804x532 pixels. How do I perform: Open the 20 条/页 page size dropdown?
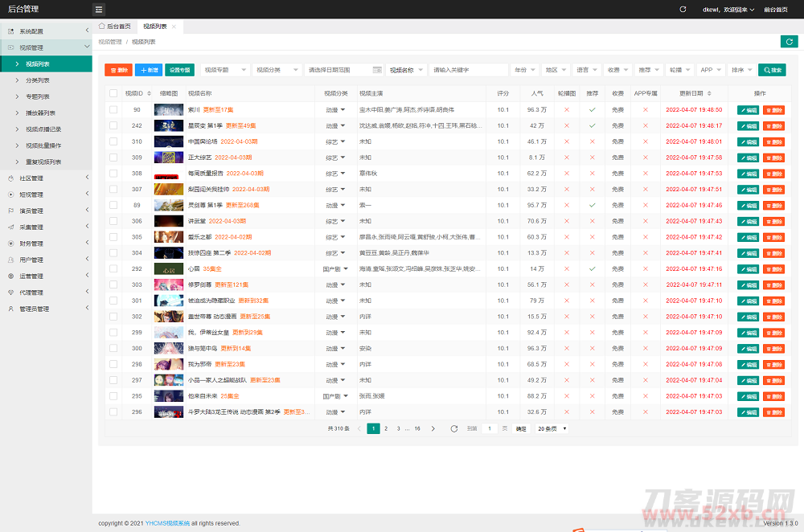click(552, 429)
